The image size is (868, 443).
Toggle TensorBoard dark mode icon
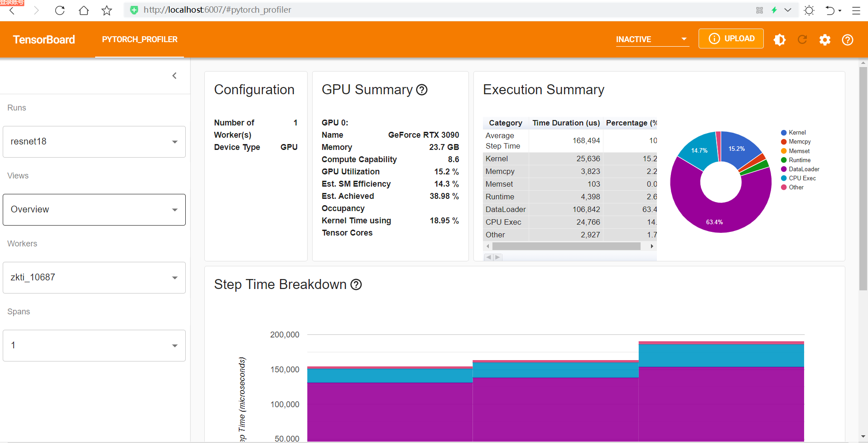[780, 40]
